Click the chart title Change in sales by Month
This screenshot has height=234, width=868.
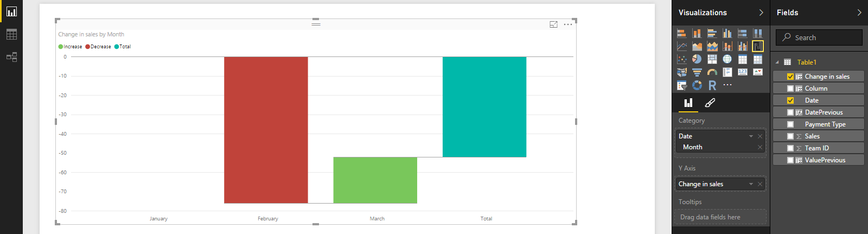[91, 34]
